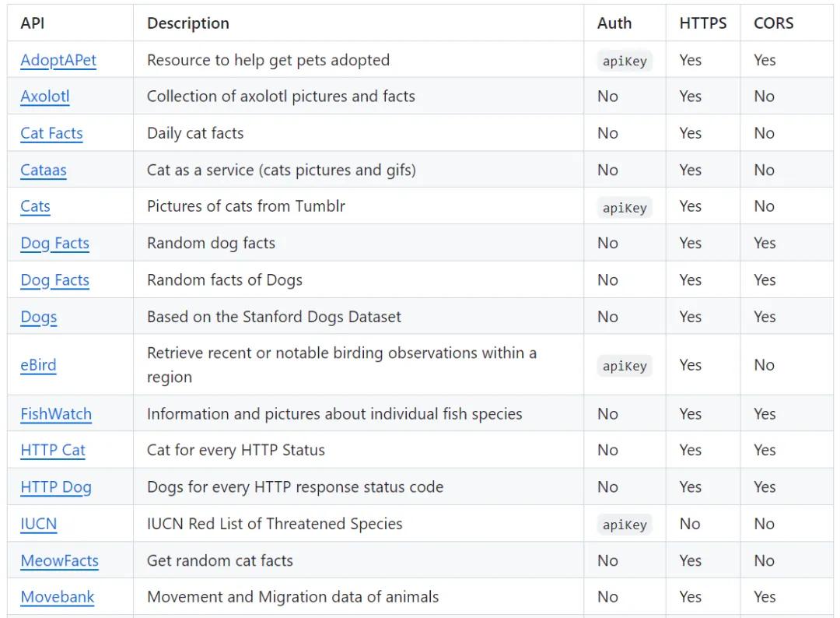
Task: Click the Axolotl API link
Action: click(45, 97)
